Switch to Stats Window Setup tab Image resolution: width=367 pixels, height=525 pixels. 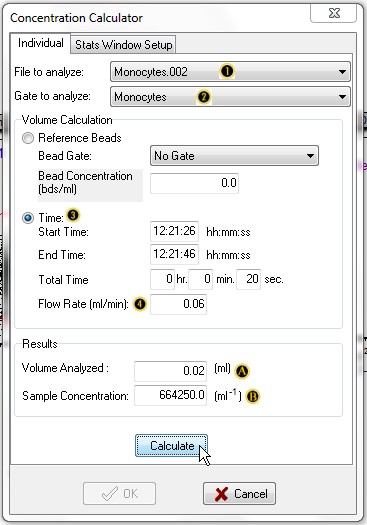click(x=124, y=45)
